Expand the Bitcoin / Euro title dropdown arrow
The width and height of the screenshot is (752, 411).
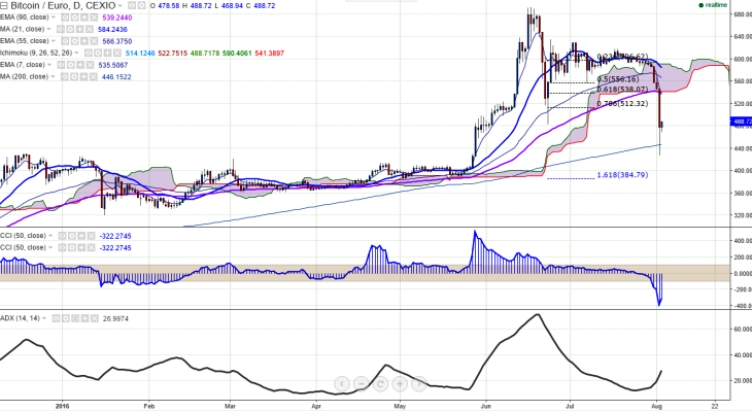121,6
